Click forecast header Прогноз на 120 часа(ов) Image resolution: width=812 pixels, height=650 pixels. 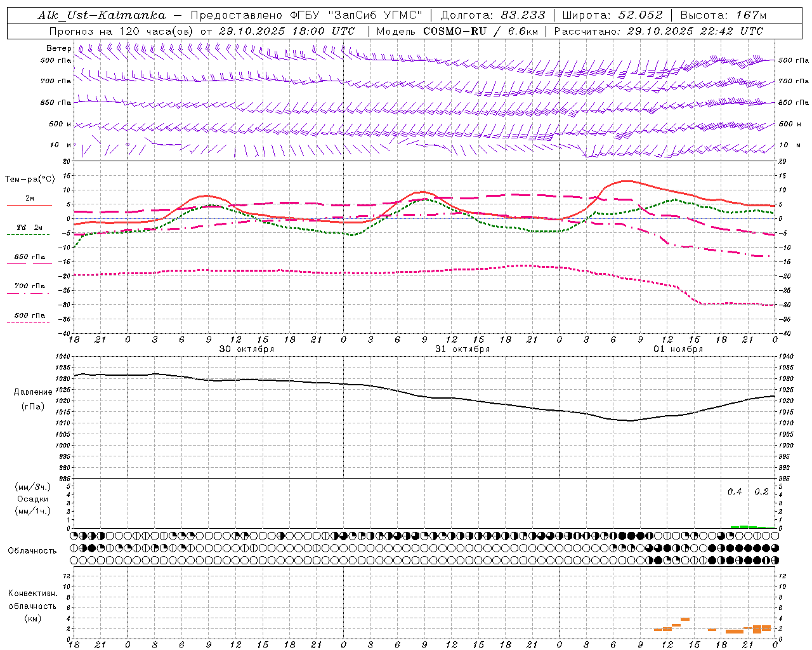coord(121,31)
